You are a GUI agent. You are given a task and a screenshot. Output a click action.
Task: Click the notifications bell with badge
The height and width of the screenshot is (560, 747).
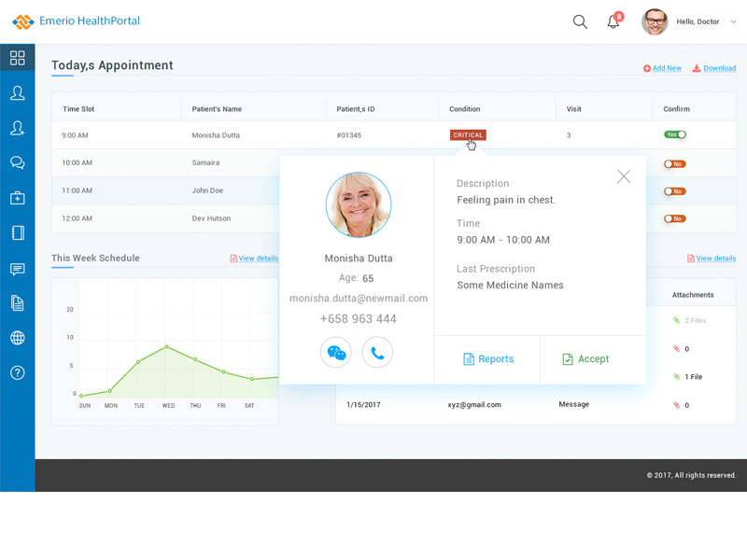click(614, 21)
